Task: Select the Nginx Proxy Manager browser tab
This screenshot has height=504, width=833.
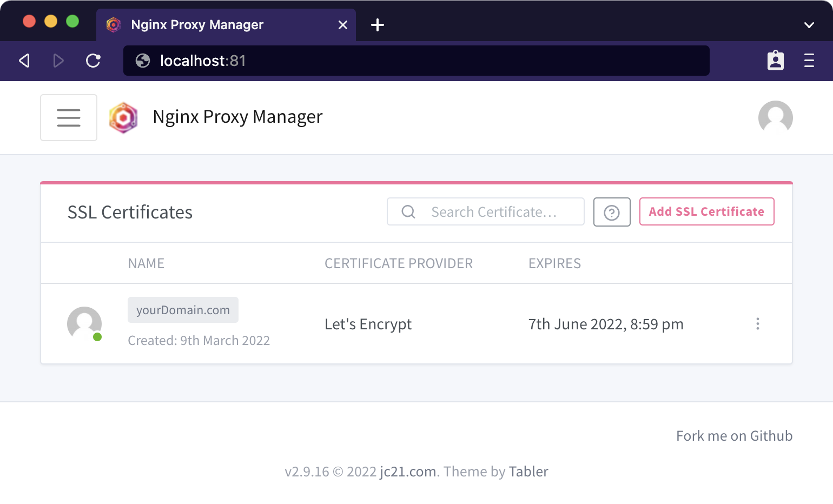Action: pyautogui.click(x=226, y=25)
